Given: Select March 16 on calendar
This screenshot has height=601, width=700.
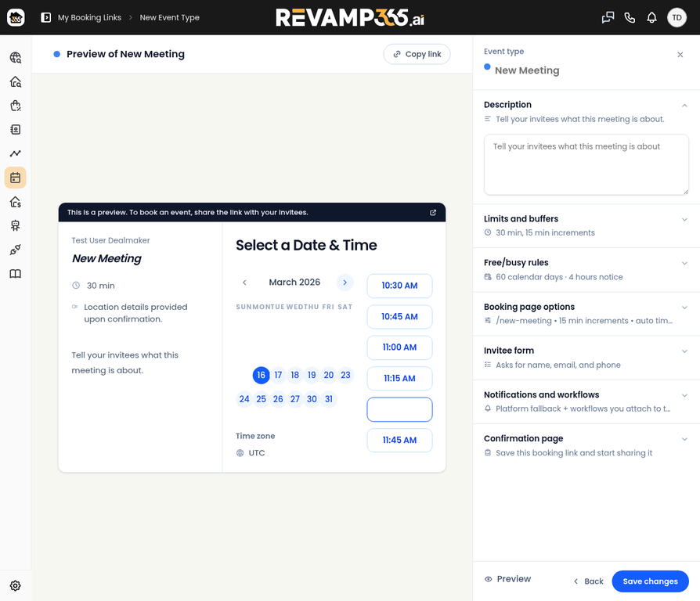Looking at the screenshot, I should point(262,376).
